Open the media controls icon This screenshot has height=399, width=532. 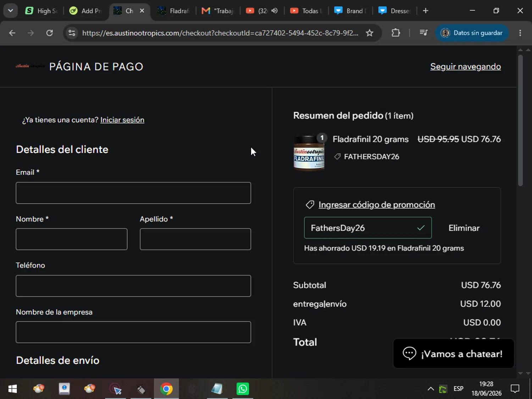pos(423,33)
